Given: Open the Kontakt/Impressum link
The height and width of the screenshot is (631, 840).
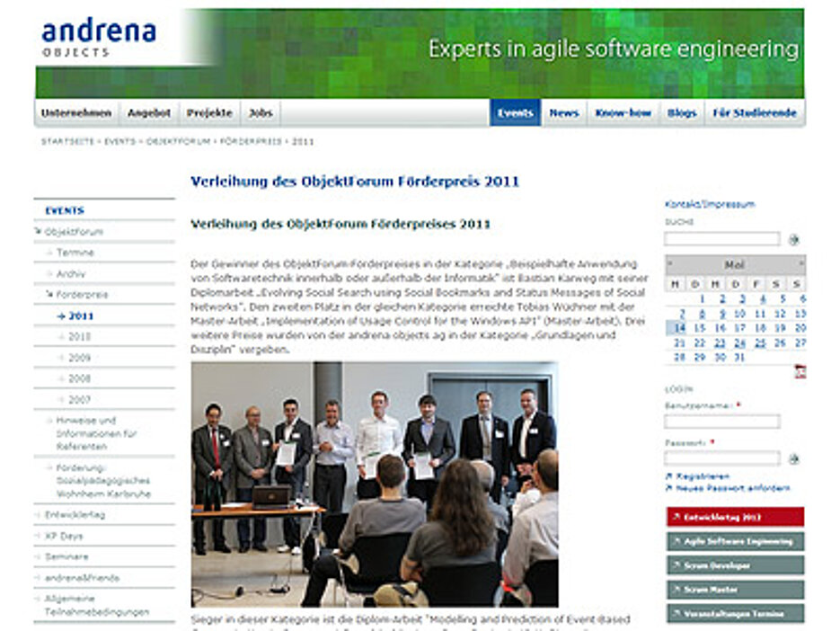Looking at the screenshot, I should point(709,204).
